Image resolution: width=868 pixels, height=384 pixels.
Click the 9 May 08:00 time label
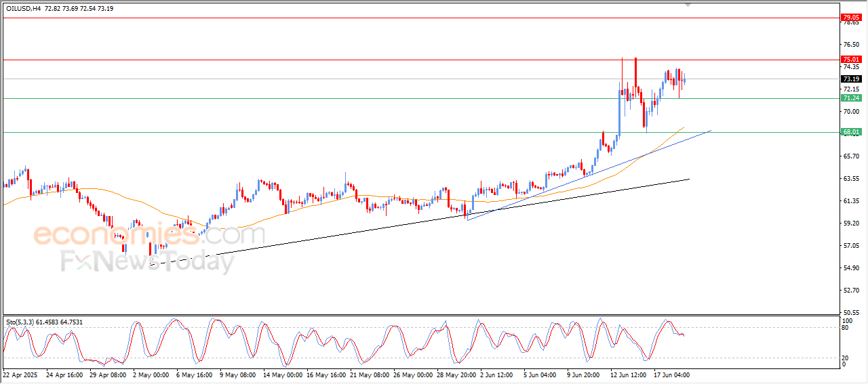237,374
